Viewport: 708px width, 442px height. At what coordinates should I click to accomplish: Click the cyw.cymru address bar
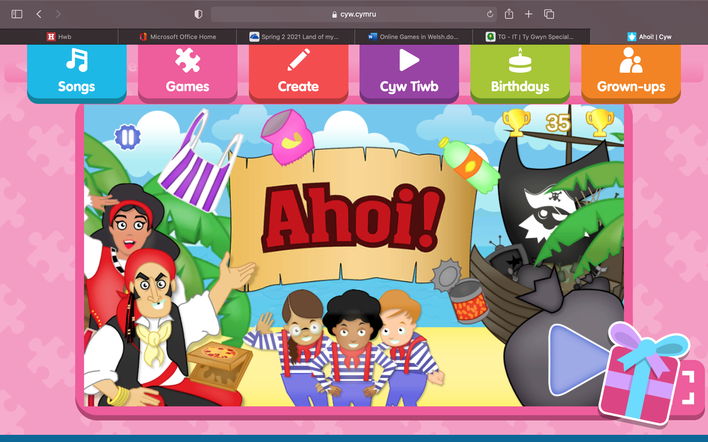point(354,14)
